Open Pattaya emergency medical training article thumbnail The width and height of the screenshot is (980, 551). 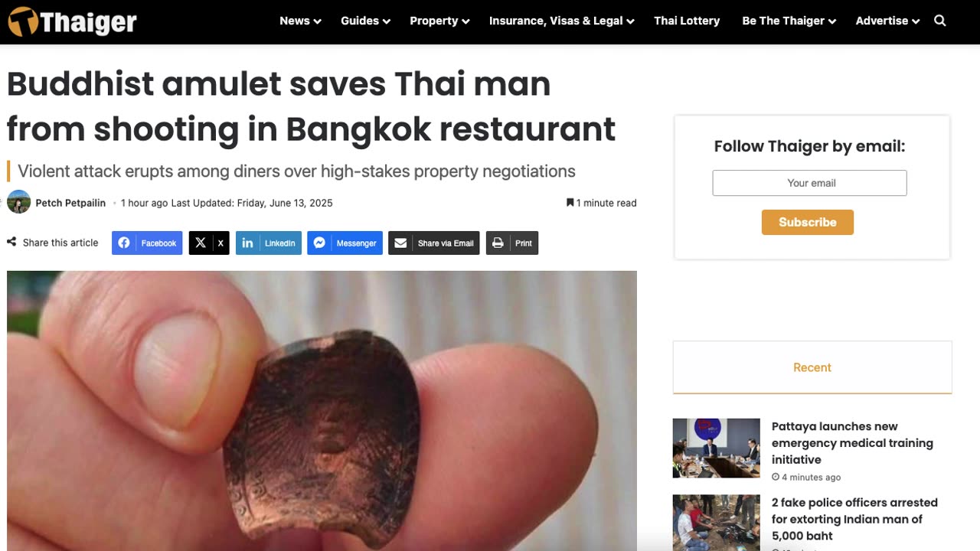(717, 448)
